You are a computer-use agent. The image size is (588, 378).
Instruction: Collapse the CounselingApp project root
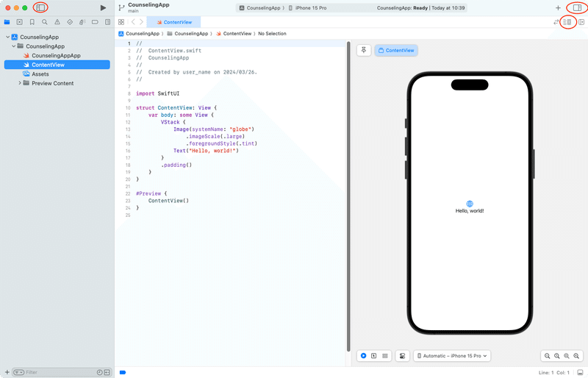pyautogui.click(x=7, y=37)
